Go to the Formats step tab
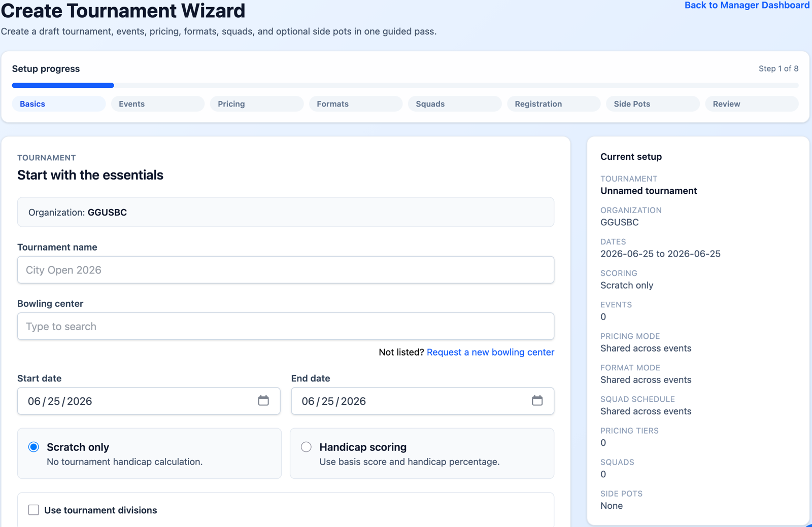This screenshot has width=812, height=527. click(x=356, y=104)
